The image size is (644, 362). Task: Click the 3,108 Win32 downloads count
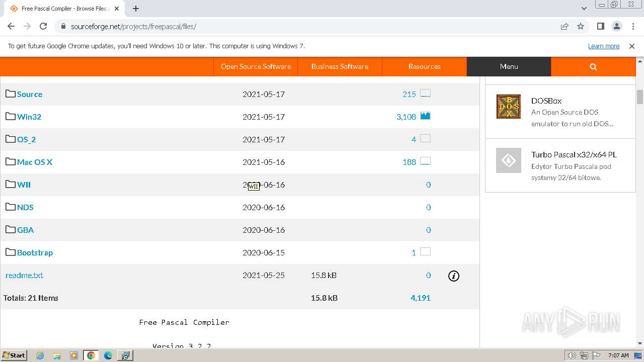(x=406, y=117)
